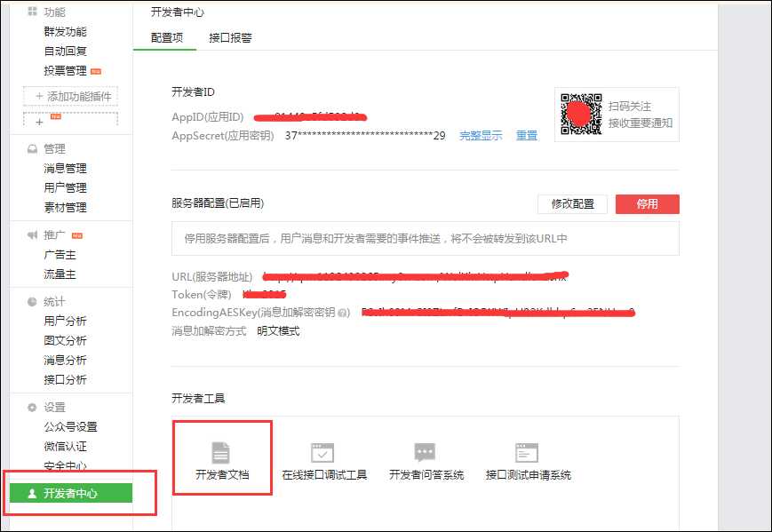Click the QR code image
The height and width of the screenshot is (532, 772).
(x=581, y=115)
